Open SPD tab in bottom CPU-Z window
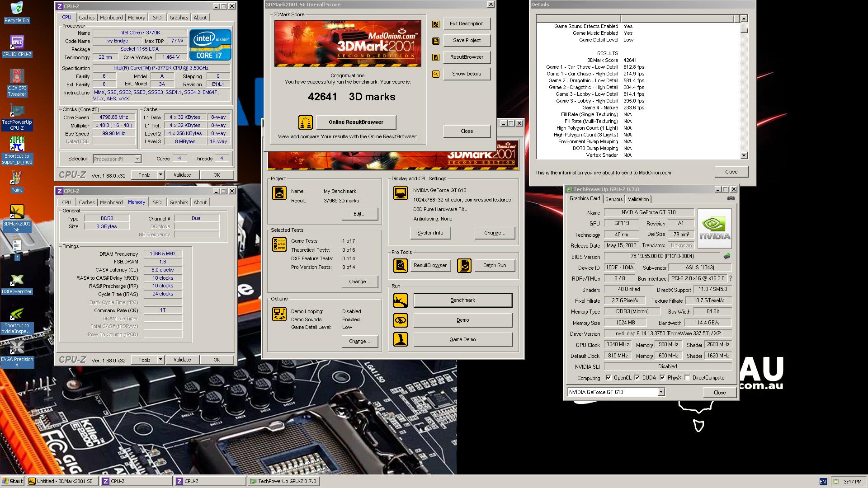 (157, 202)
